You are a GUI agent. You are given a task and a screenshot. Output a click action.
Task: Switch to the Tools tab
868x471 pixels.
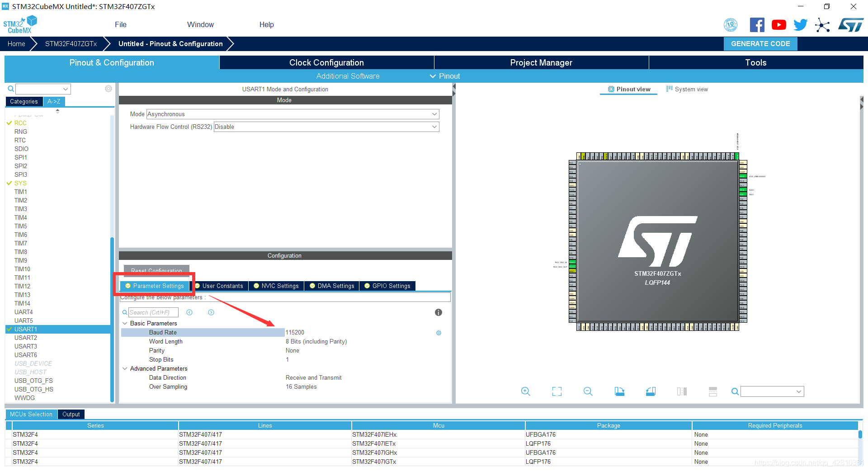click(756, 62)
